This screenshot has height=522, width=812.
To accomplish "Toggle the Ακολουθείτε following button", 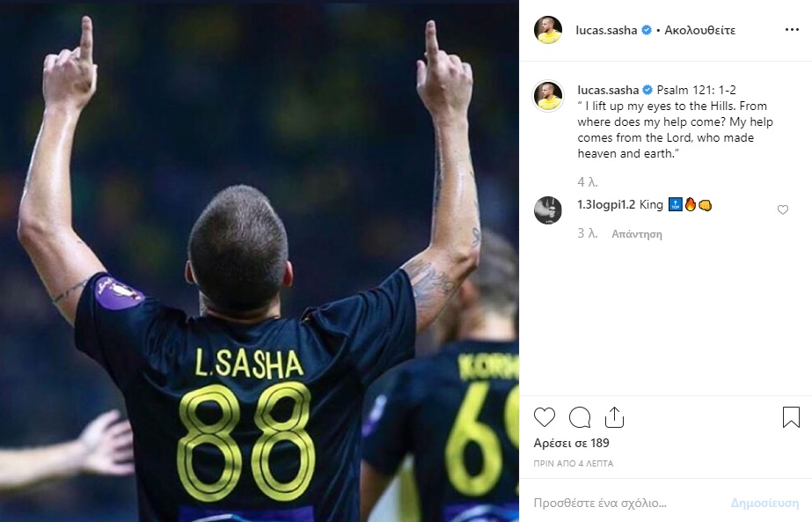I will point(699,30).
